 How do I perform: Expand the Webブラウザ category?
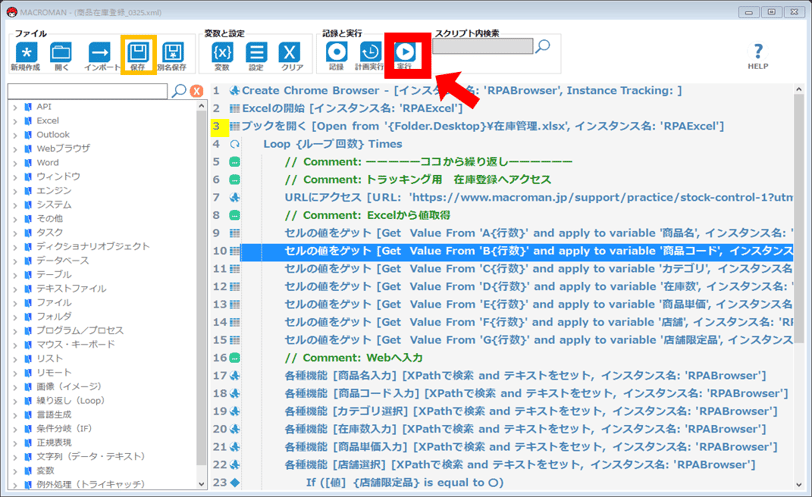pyautogui.click(x=15, y=149)
